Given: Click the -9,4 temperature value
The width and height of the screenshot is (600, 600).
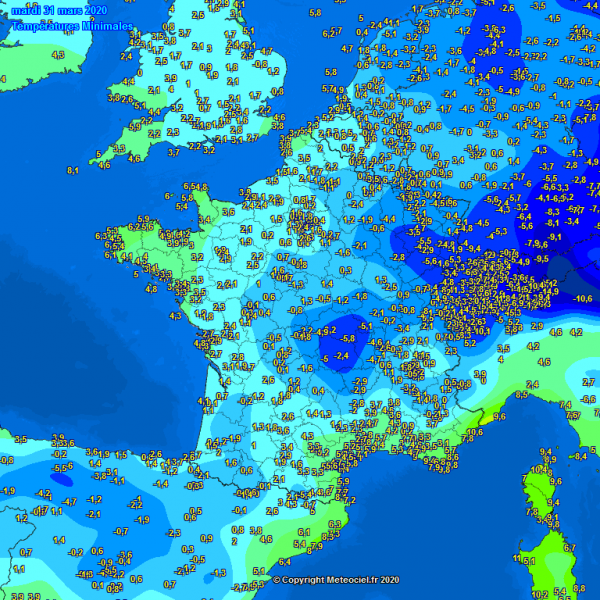Looking at the screenshot, I should tap(473, 249).
